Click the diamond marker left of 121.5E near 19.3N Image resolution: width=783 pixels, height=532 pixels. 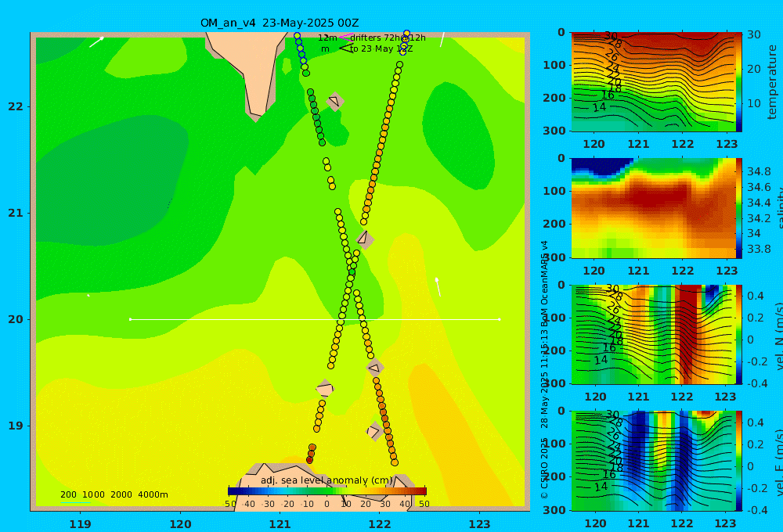[325, 388]
